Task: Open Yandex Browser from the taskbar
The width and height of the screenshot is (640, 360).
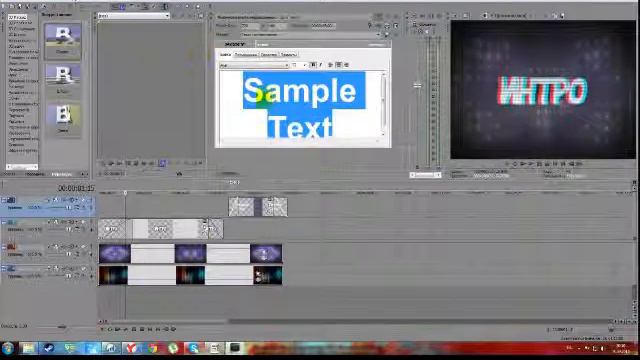Action: tap(132, 348)
